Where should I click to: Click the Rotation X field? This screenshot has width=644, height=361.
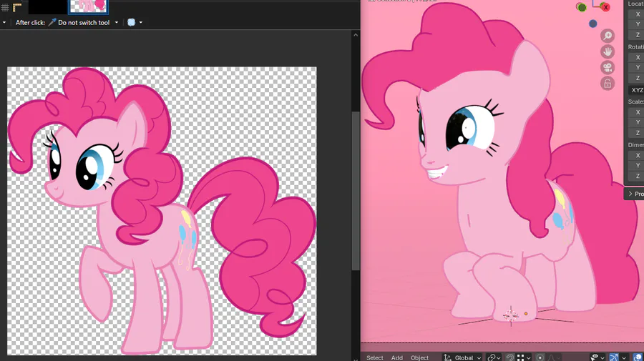click(636, 57)
